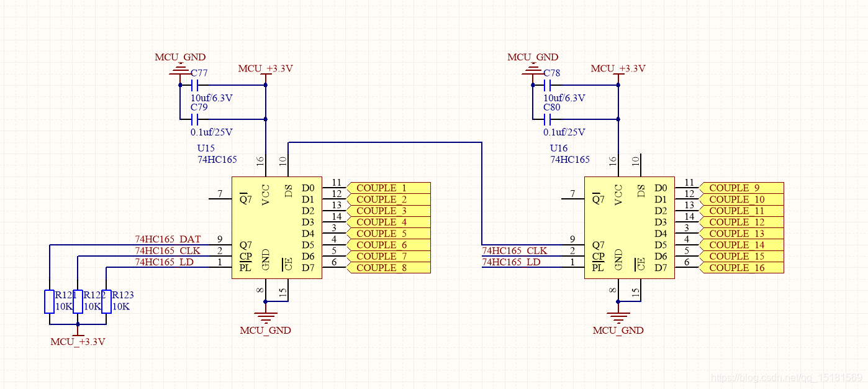Click the COUPLE_6 port
868x389 pixels.
coord(389,245)
